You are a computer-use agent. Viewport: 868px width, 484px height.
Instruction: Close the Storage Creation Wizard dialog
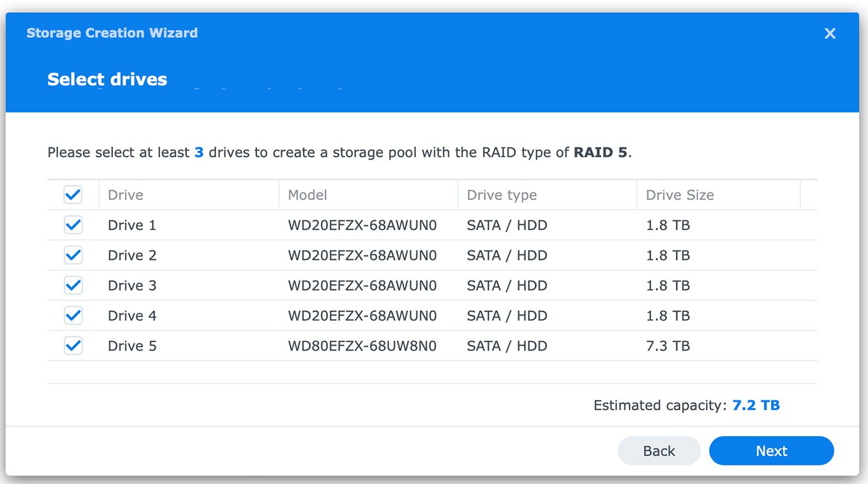830,33
